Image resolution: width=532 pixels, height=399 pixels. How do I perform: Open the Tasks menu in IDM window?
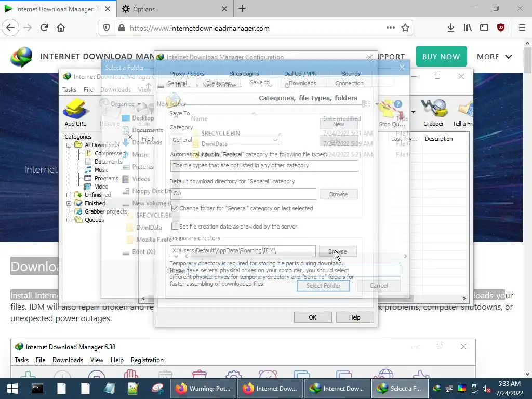pyautogui.click(x=69, y=89)
